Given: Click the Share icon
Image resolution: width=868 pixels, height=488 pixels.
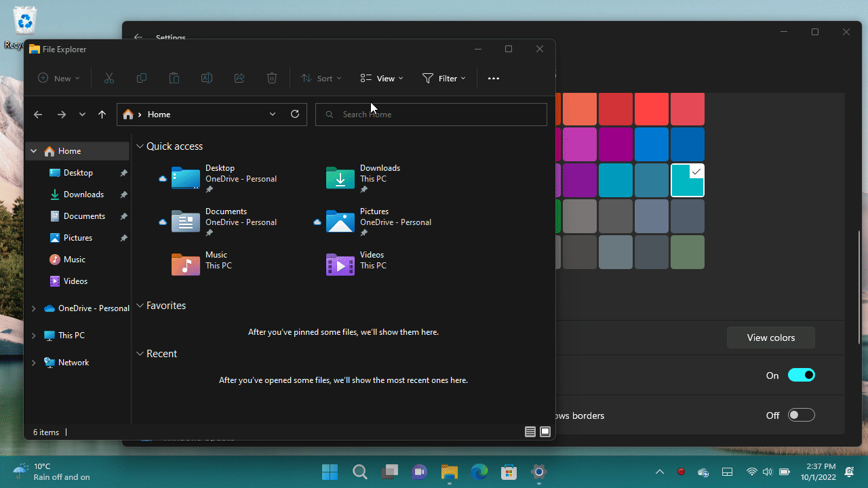Looking at the screenshot, I should 239,78.
